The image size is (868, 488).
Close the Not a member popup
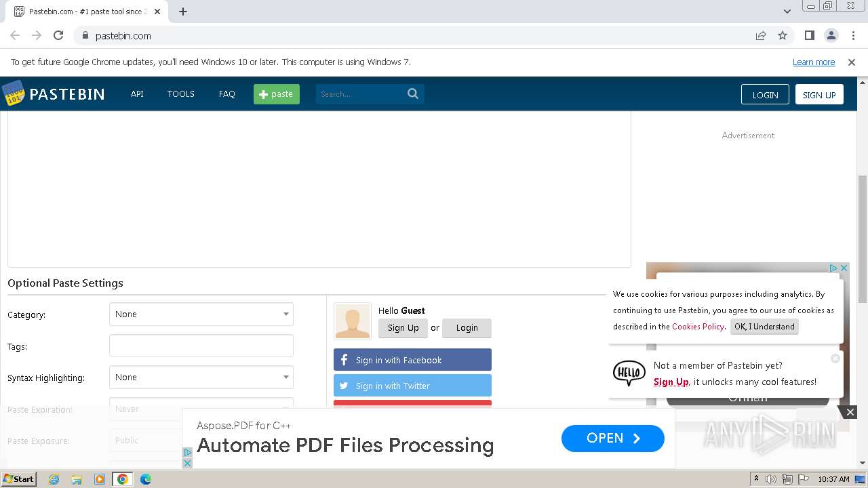pyautogui.click(x=835, y=358)
